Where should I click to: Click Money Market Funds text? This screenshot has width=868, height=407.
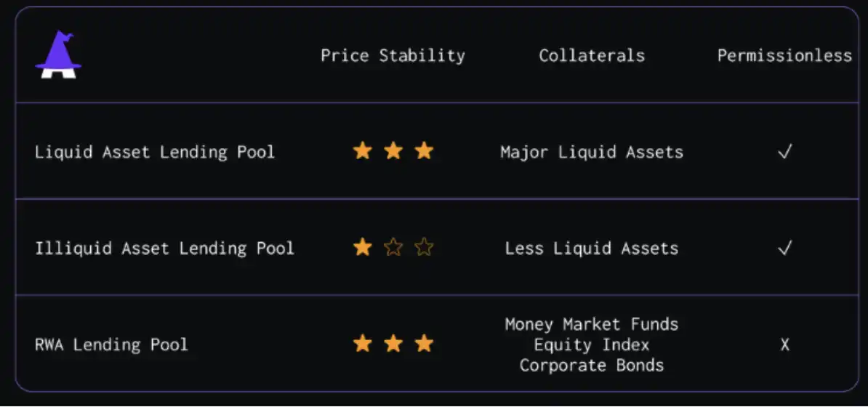592,324
